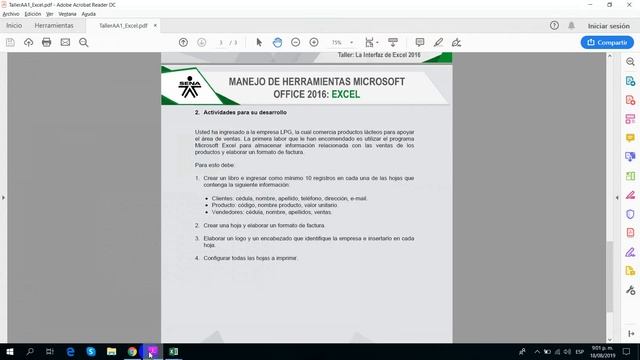Open More Tools wrench icon in right pane
The width and height of the screenshot is (640, 360).
[630, 290]
